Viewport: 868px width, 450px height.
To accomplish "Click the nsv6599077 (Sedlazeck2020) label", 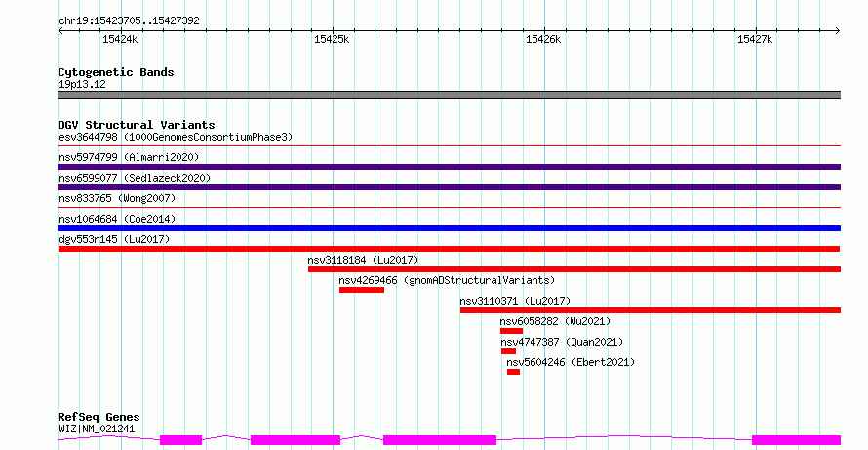I will pyautogui.click(x=135, y=178).
